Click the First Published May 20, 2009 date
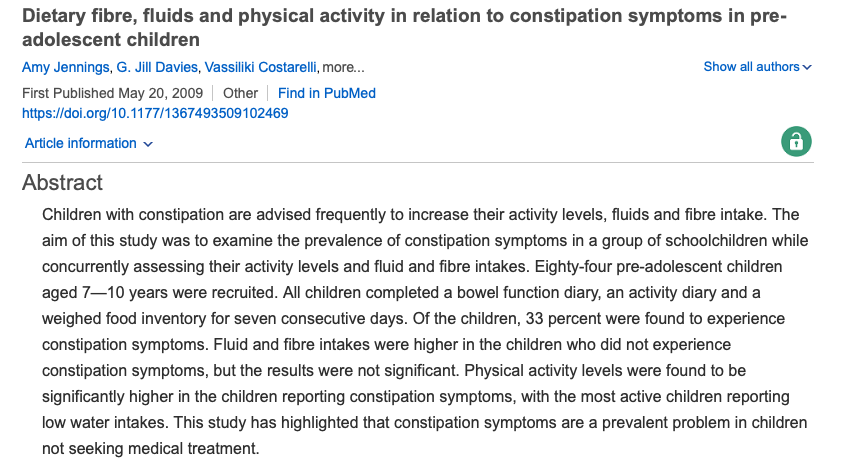845x463 pixels. tap(112, 93)
